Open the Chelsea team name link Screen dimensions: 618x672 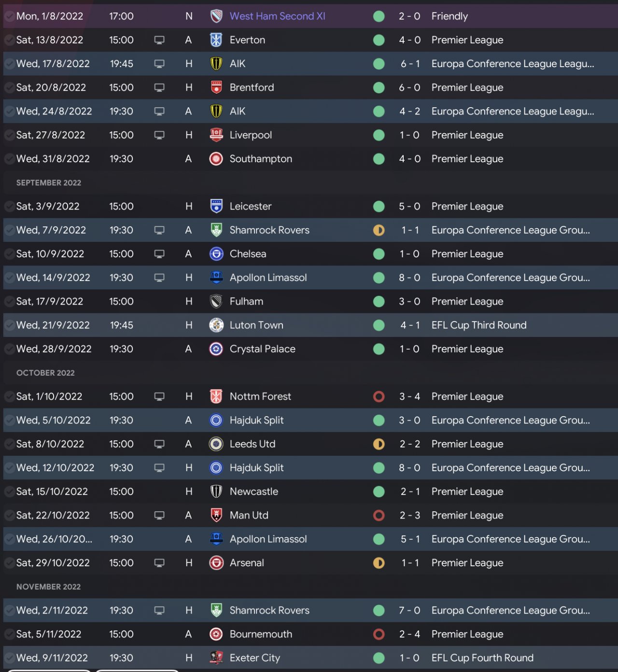click(248, 254)
